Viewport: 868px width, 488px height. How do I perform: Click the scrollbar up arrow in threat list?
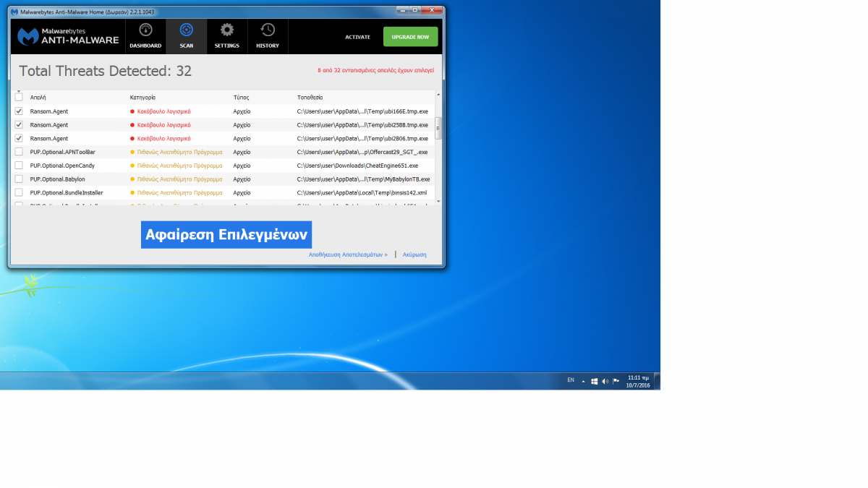coord(438,95)
